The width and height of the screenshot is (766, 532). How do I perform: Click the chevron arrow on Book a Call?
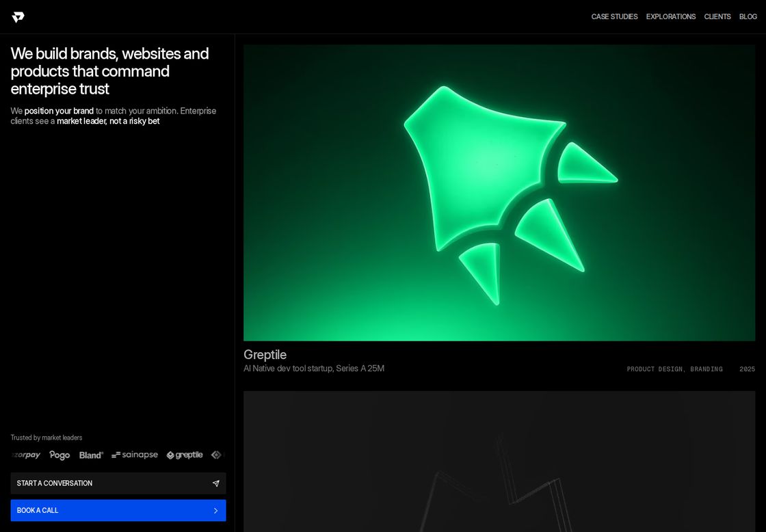pos(216,511)
